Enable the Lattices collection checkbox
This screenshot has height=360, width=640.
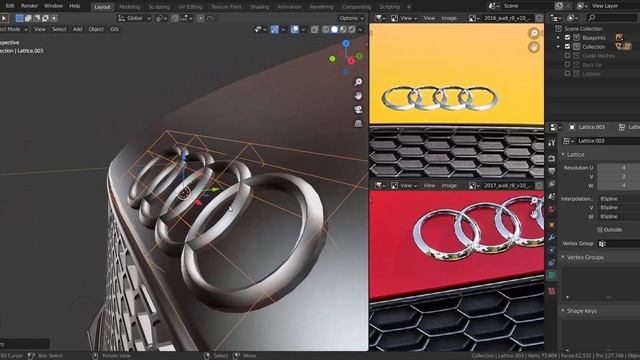(567, 73)
